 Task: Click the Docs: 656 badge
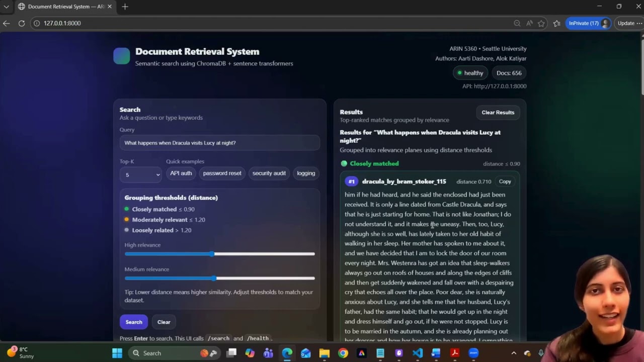509,73
